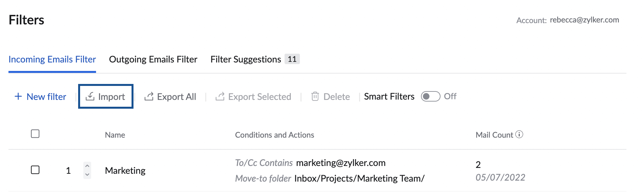This screenshot has height=192, width=644.
Task: Move Marketing filter up with arrow
Action: 87,166
